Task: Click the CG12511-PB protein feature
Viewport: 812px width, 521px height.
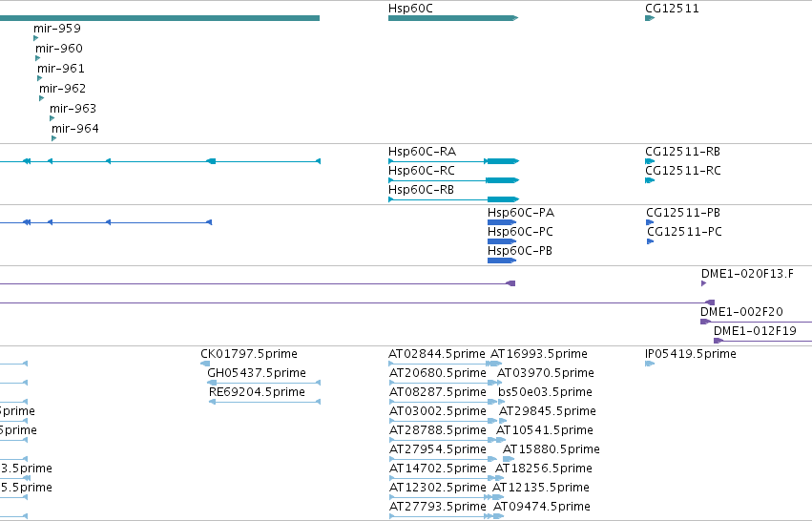Action: tap(650, 222)
